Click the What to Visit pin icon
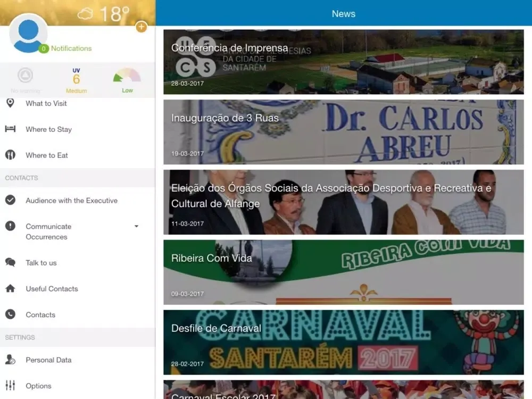This screenshot has height=399, width=532. [x=10, y=103]
